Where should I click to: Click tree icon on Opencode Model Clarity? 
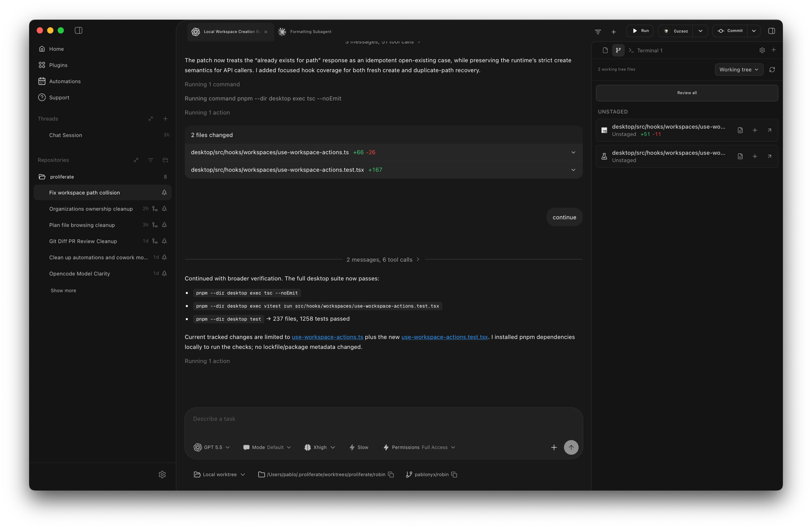164,274
